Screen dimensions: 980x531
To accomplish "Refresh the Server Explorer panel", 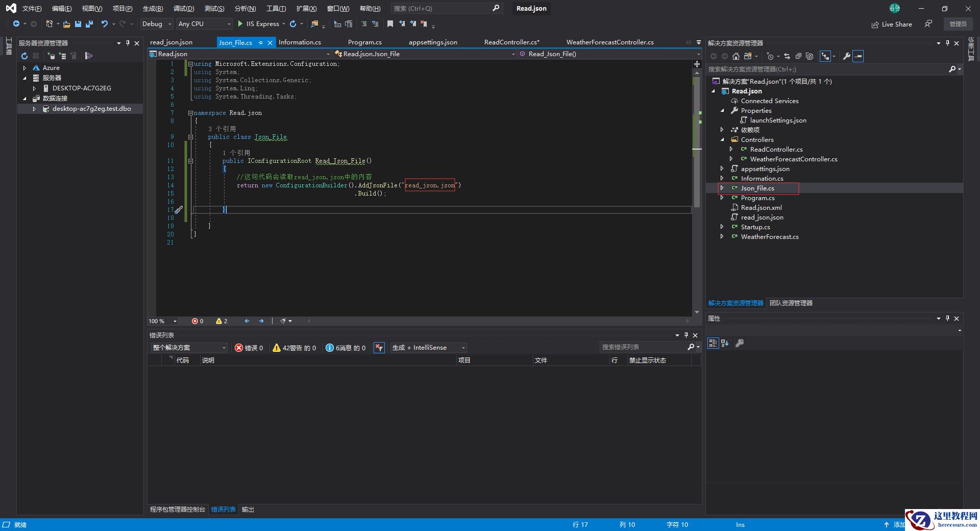I will 24,56.
